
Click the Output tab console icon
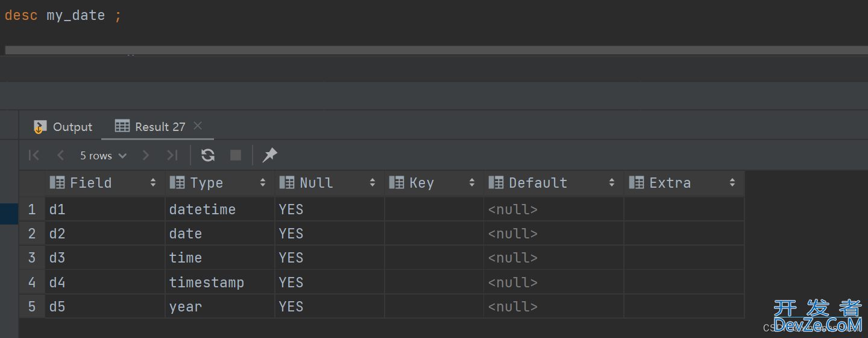(40, 127)
